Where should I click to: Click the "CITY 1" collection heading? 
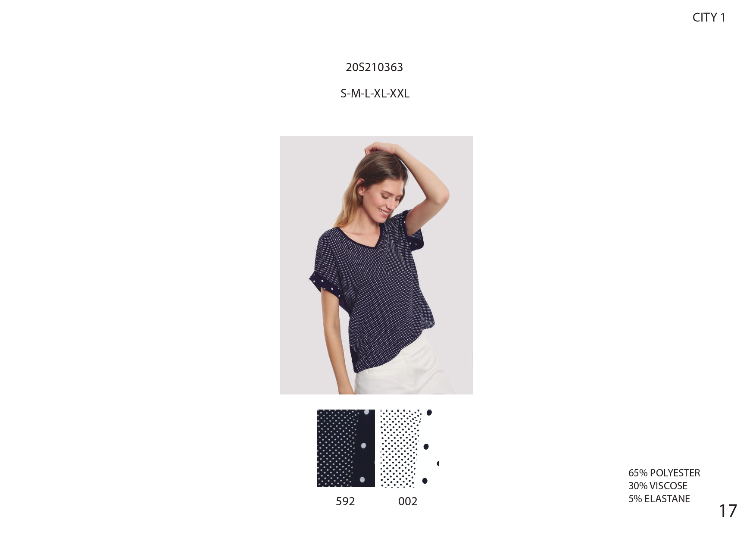click(x=709, y=17)
